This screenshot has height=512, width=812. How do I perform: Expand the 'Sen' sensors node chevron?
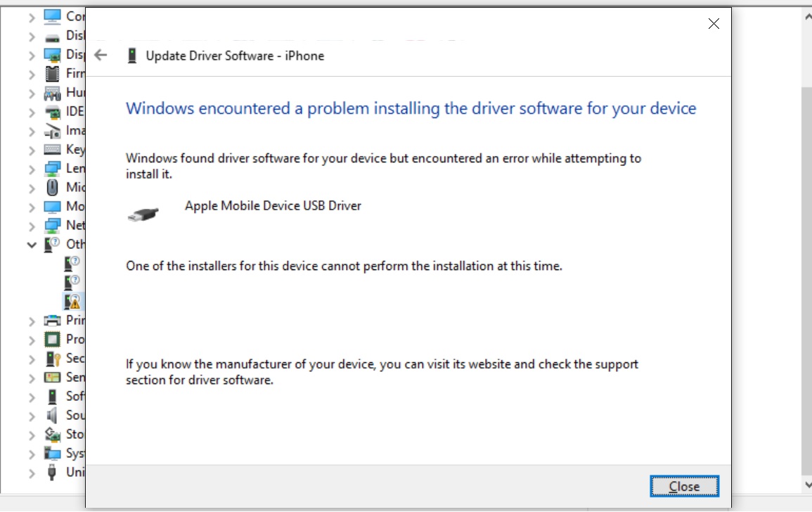[32, 378]
